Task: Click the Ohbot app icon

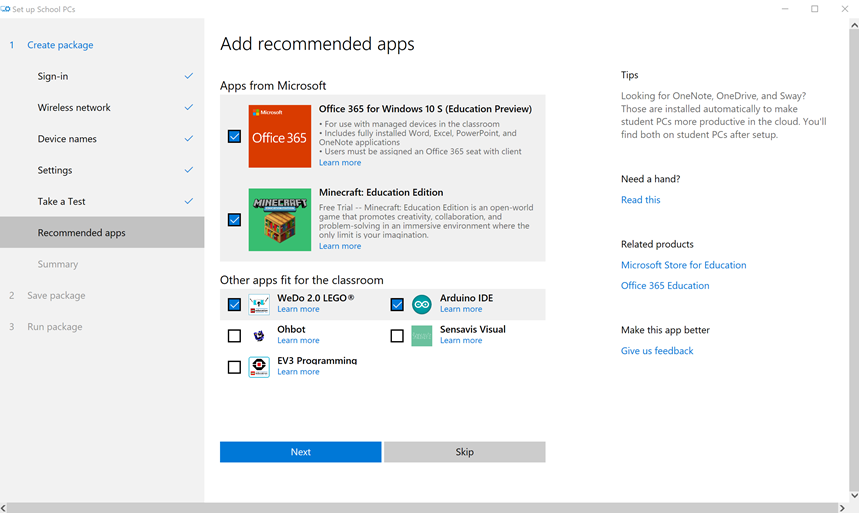Action: pyautogui.click(x=259, y=335)
